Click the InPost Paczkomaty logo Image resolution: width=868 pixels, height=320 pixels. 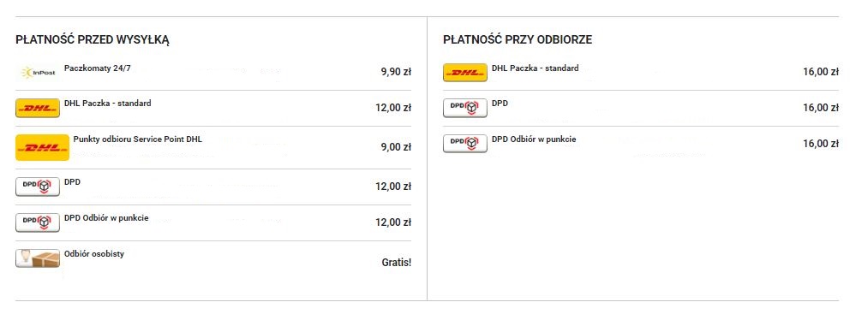tap(38, 73)
